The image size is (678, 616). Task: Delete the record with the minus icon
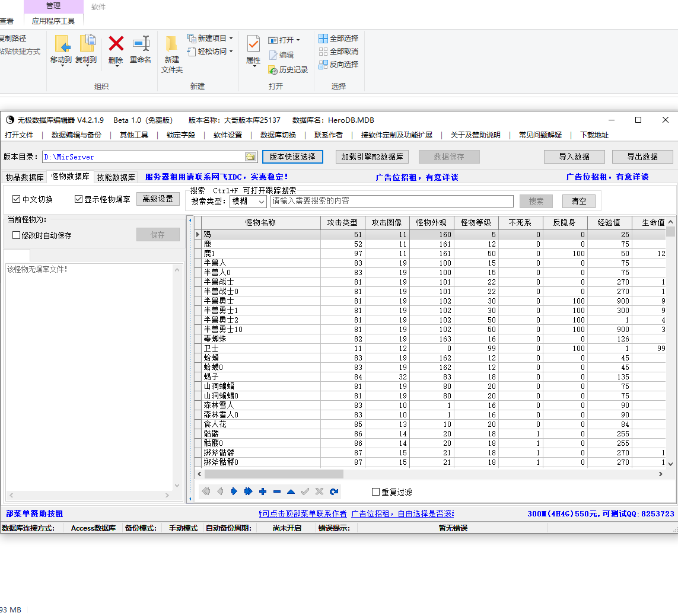[x=277, y=491]
